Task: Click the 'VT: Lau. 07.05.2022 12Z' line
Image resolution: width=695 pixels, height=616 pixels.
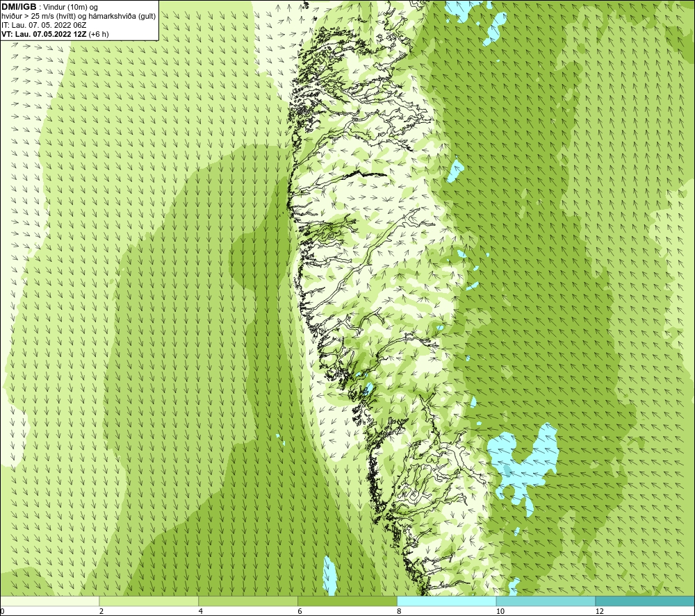Action: [x=44, y=34]
